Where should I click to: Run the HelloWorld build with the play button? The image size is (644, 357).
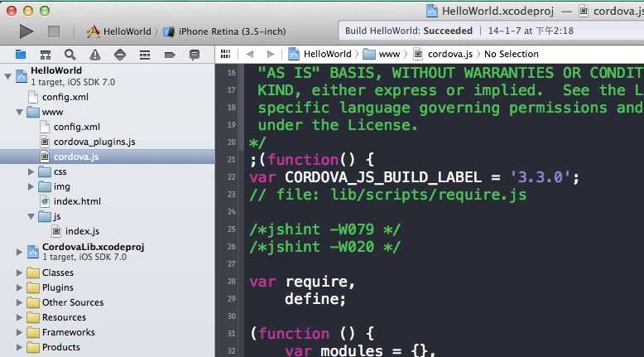[x=26, y=31]
